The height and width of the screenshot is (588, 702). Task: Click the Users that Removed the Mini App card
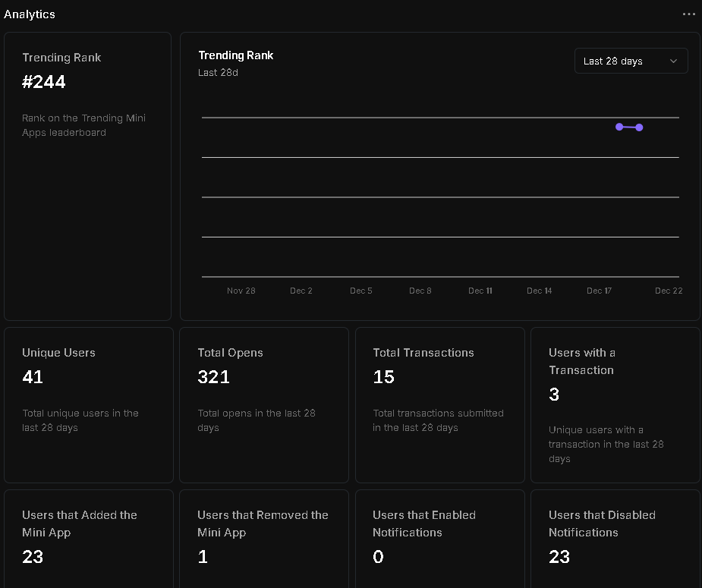click(263, 539)
